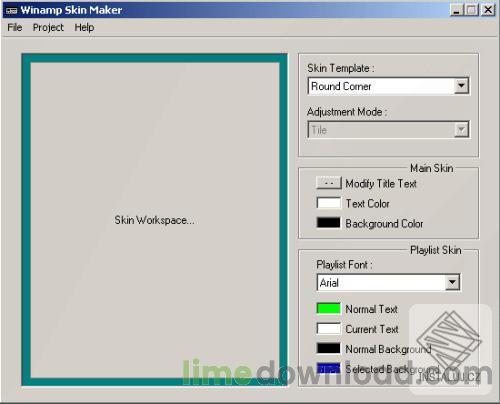Maximize the Winamp Skin Maker window

[x=471, y=10]
